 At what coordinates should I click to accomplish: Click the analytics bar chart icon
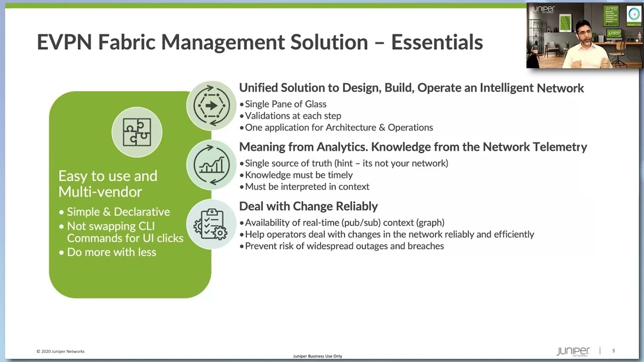(x=211, y=164)
